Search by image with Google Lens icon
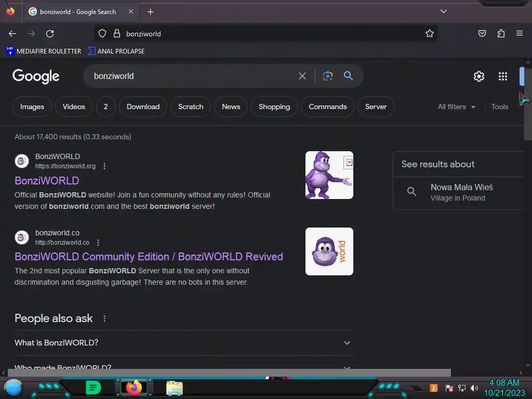 [x=327, y=76]
